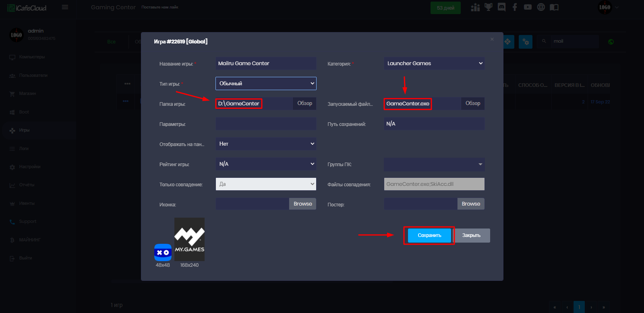Focus the search field containing mail
644x313 pixels.
[x=575, y=41]
